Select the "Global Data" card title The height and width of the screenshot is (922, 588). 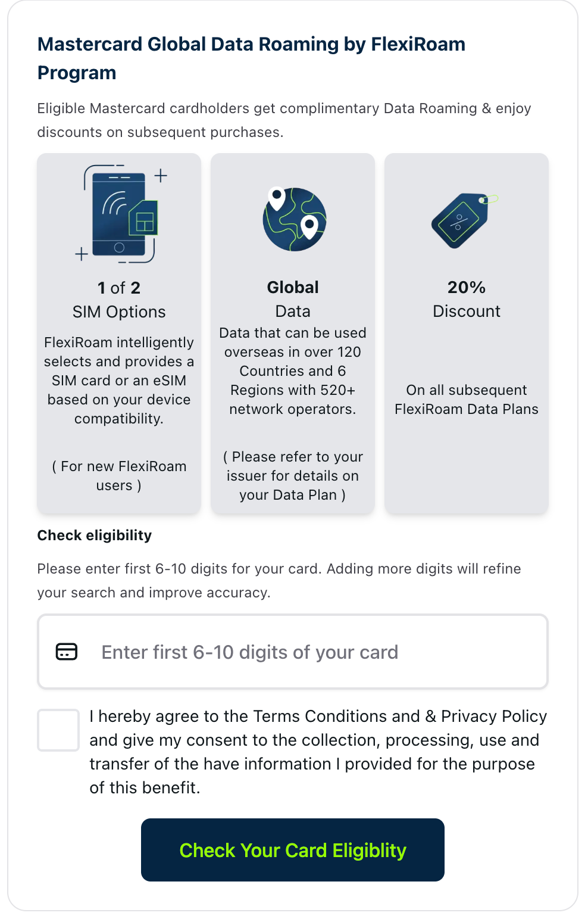tap(293, 299)
